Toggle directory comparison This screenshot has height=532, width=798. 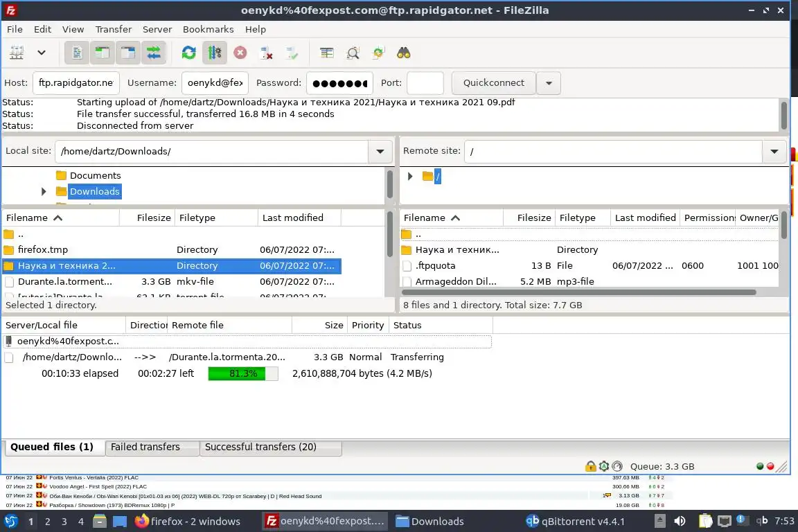pos(353,53)
